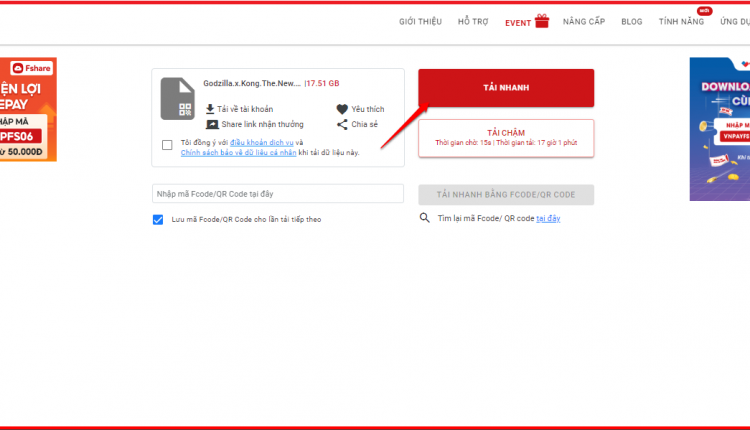The width and height of the screenshot is (750, 430).
Task: Focus the Nhập mã Fcode/QR Code input
Action: [278, 194]
